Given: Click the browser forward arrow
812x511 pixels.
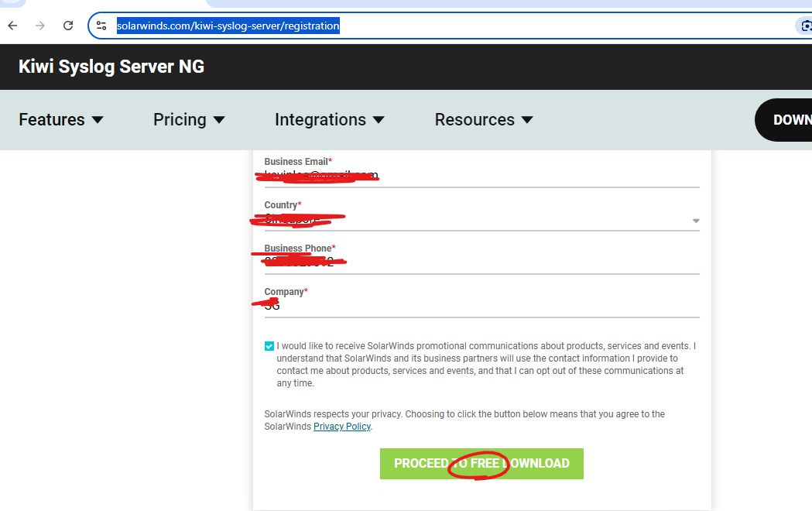Looking at the screenshot, I should (40, 26).
